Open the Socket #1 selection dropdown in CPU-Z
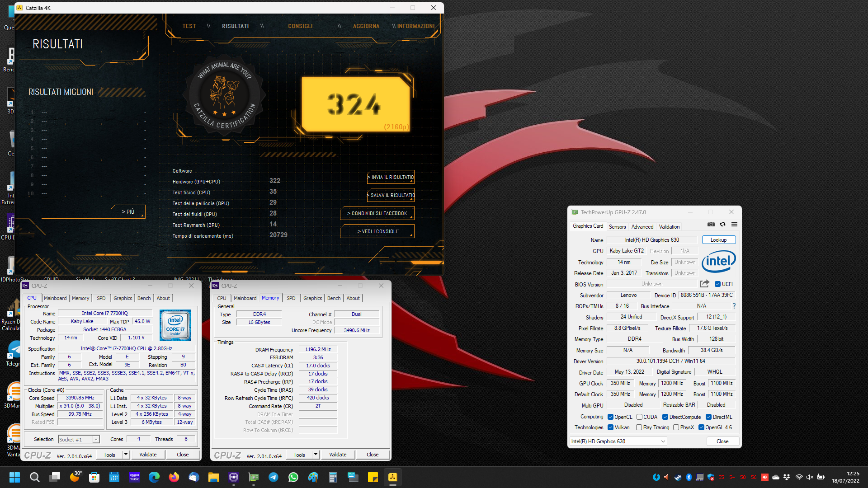Viewport: 868px width, 488px height. point(79,440)
